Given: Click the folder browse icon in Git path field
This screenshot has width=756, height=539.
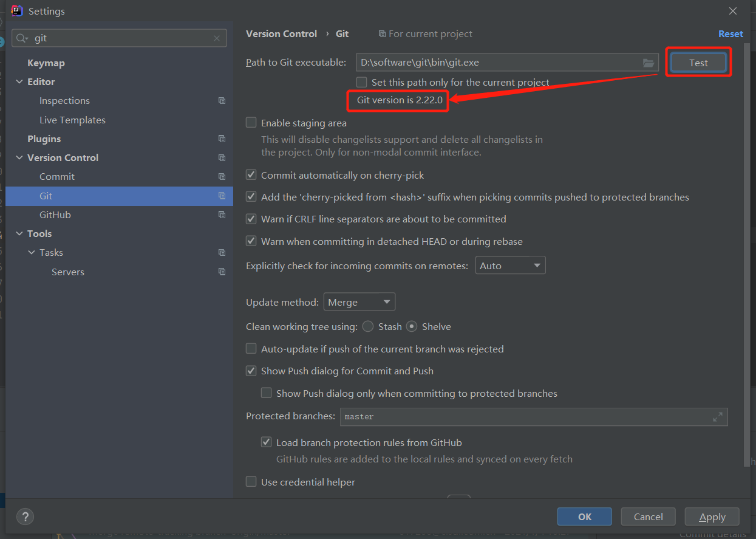Looking at the screenshot, I should tap(648, 63).
